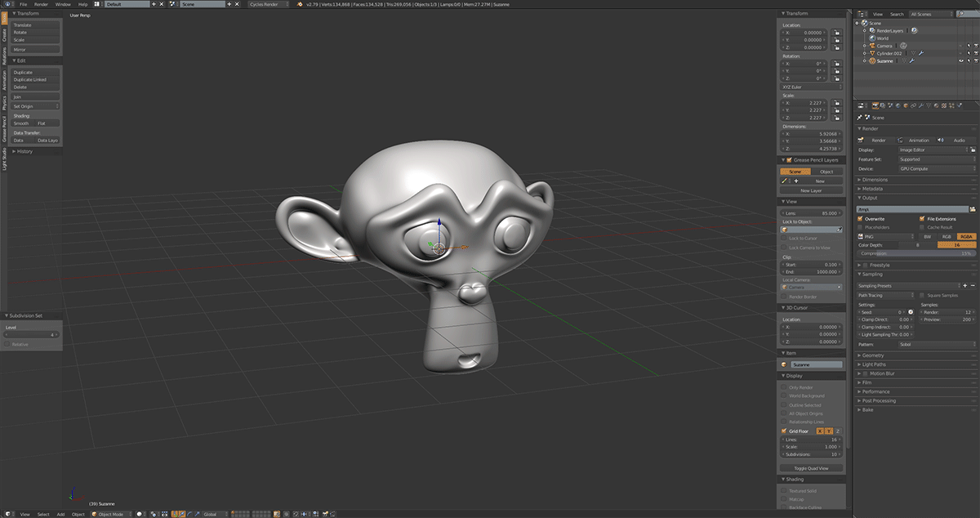
Task: Click the grease pencil icon beside New
Action: (x=784, y=181)
